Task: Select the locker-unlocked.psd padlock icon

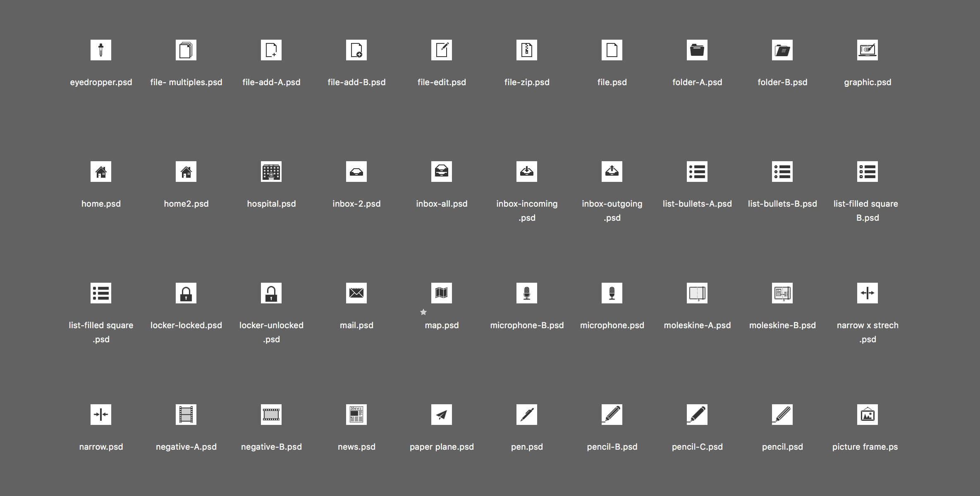Action: 271,293
